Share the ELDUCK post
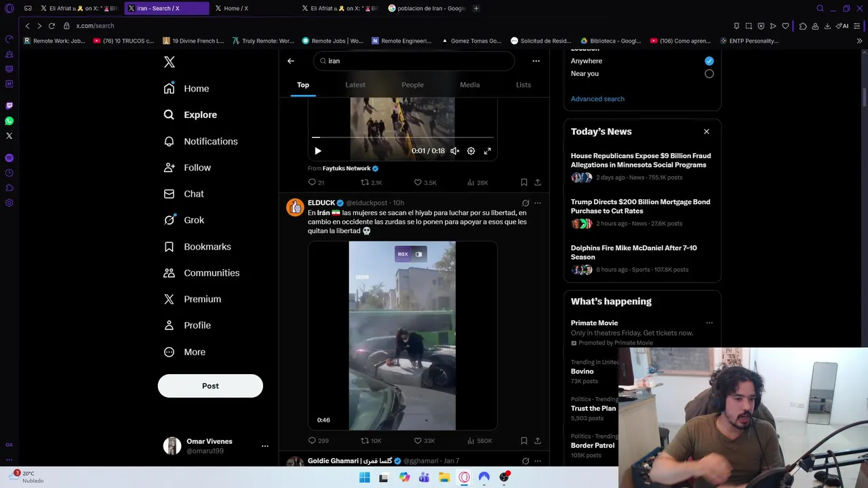Viewport: 868px width, 488px height. (x=538, y=441)
